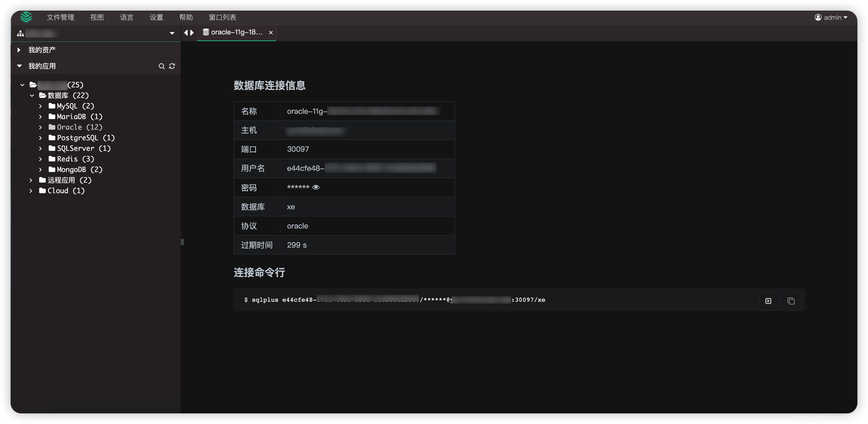Click the search icon in 我的应用 header
This screenshot has width=868, height=424.
pyautogui.click(x=162, y=66)
